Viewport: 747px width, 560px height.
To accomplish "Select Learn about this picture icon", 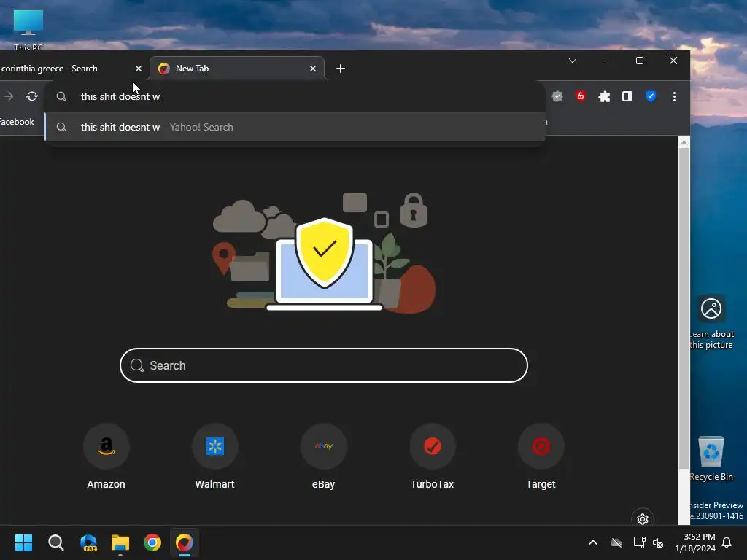I will 711,323.
